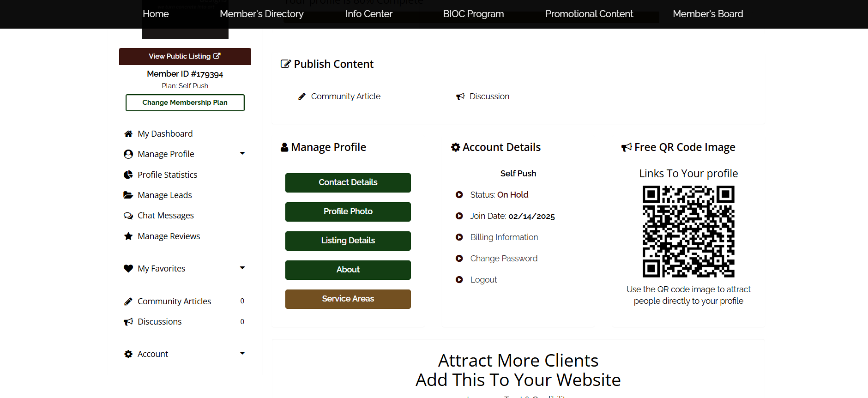Click Change Membership Plan button
The width and height of the screenshot is (868, 398).
(185, 103)
